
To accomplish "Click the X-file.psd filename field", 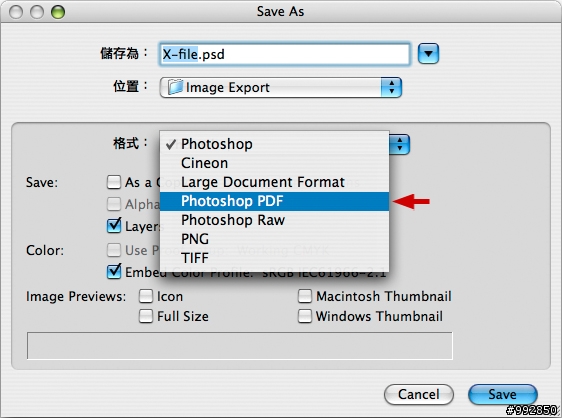I will 285,54.
